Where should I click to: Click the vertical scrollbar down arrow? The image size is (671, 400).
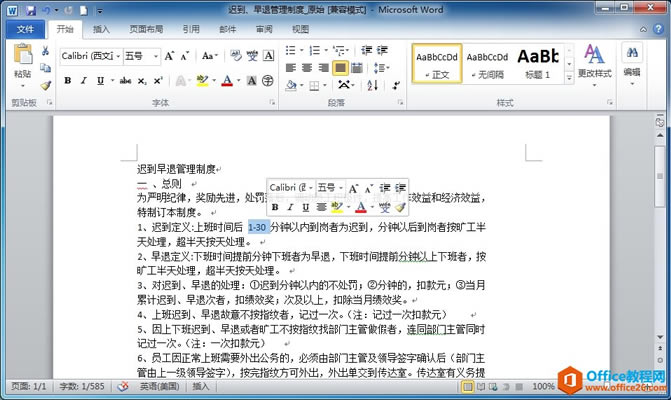[x=660, y=338]
